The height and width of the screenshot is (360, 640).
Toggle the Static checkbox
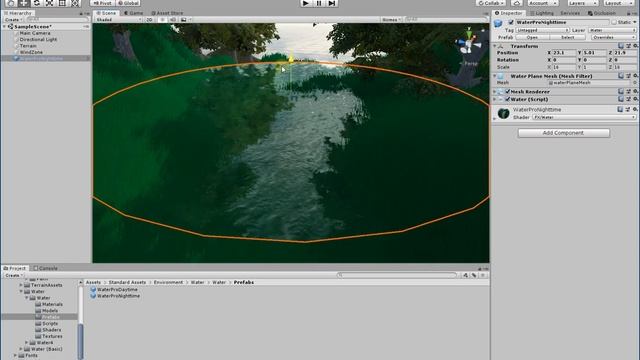point(614,22)
